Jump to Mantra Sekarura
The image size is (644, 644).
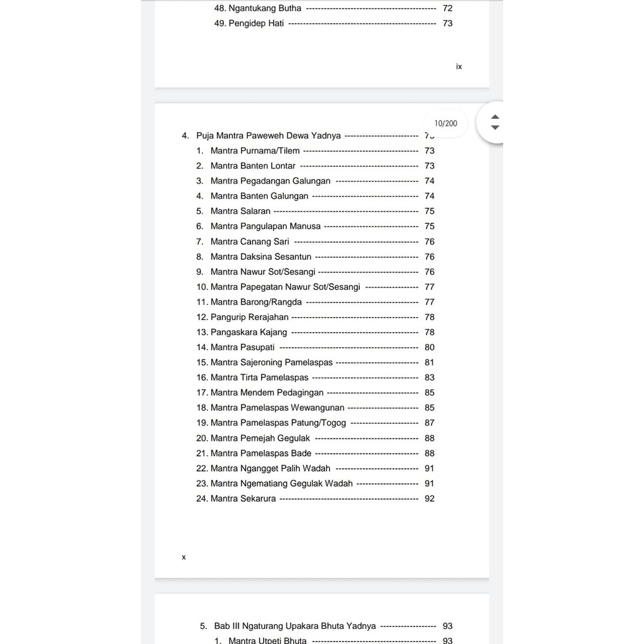[243, 499]
